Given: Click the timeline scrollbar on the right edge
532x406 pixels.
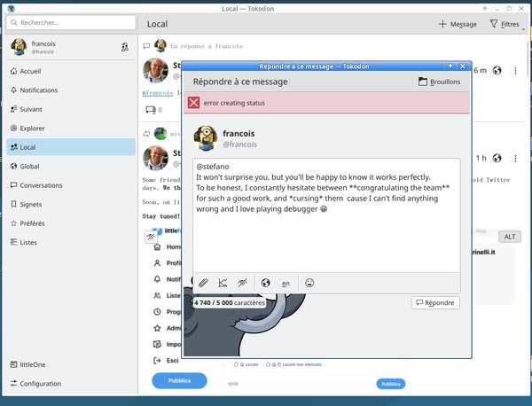Looking at the screenshot, I should pos(528,58).
